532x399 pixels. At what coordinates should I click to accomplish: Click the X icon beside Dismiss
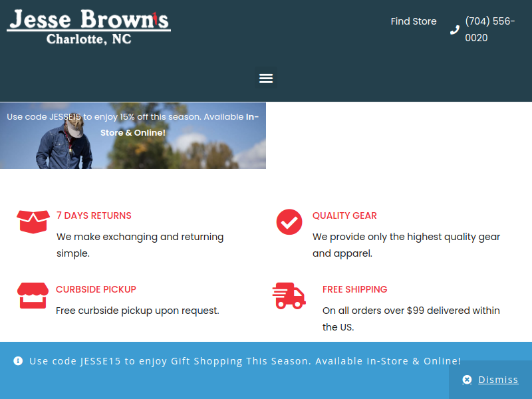click(x=467, y=380)
